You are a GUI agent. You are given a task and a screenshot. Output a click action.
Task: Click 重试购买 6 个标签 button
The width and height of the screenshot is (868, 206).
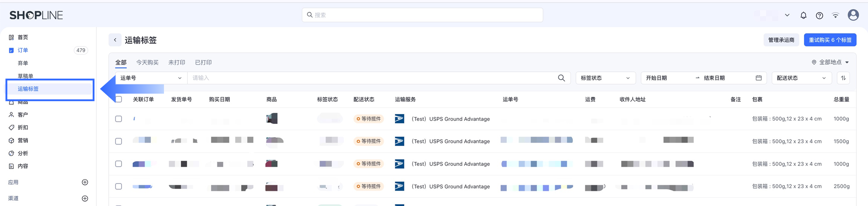pos(830,40)
